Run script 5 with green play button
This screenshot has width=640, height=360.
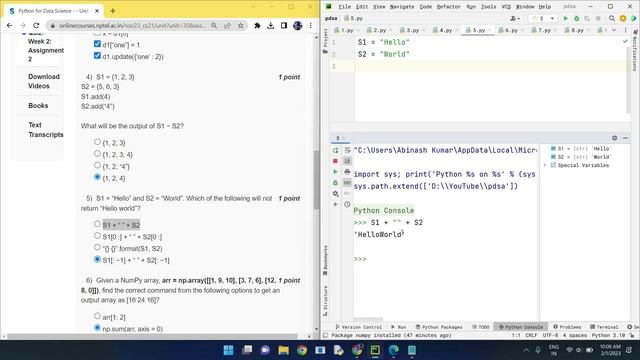click(566, 18)
